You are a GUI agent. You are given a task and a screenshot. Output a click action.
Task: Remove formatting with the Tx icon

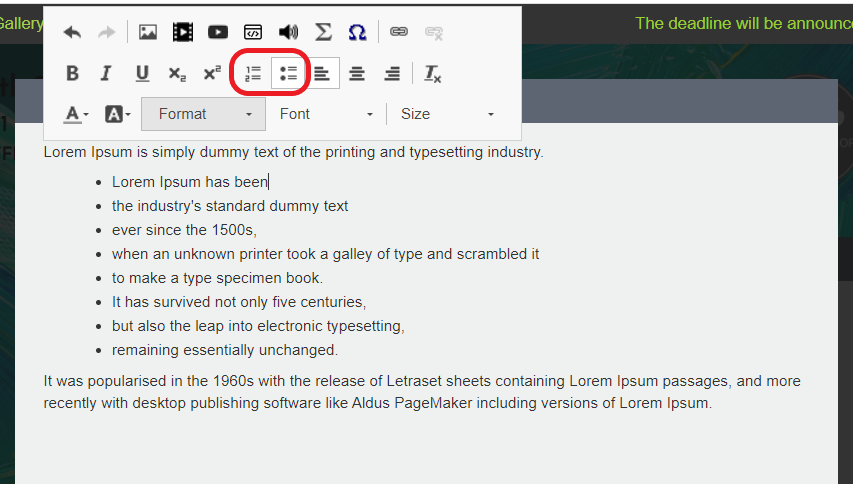click(432, 73)
